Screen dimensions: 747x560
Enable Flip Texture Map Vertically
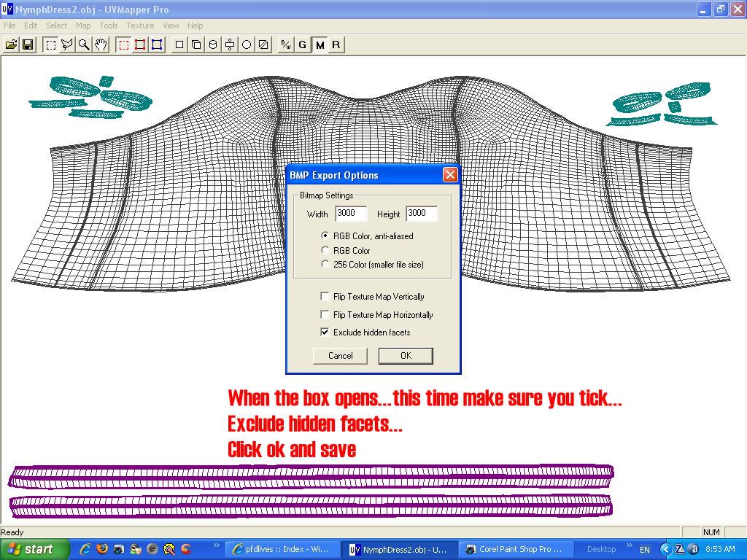tap(325, 297)
